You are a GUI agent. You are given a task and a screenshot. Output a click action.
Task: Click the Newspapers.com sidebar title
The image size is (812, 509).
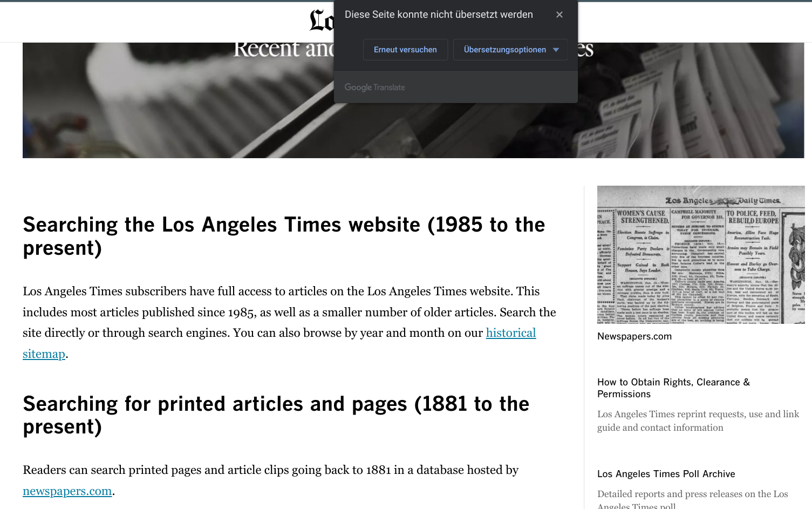(x=634, y=336)
